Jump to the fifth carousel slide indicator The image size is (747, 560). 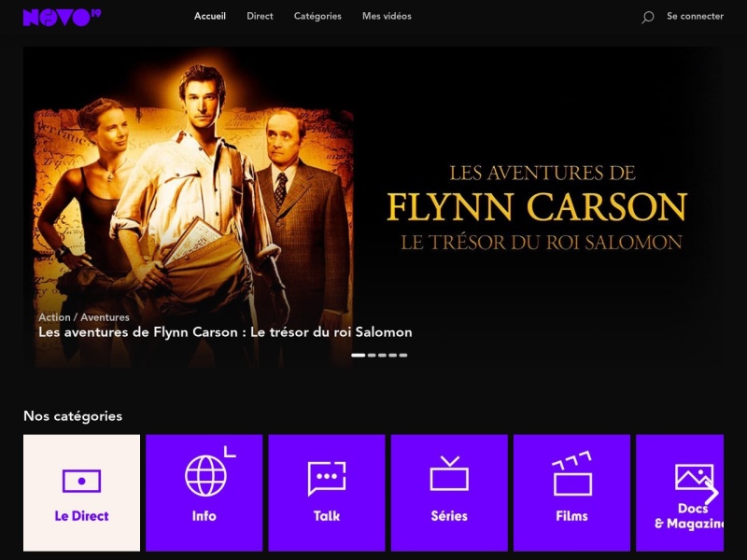(403, 356)
